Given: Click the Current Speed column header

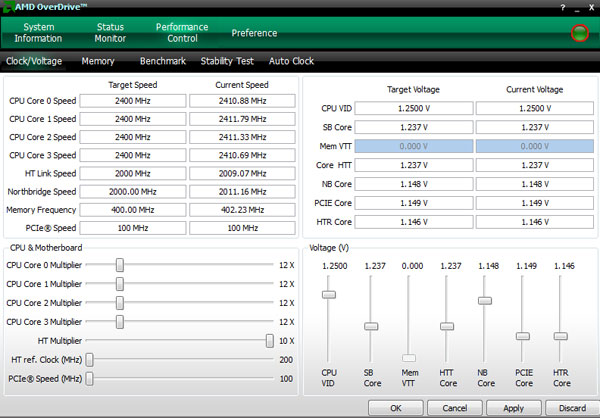Looking at the screenshot, I should click(242, 85).
